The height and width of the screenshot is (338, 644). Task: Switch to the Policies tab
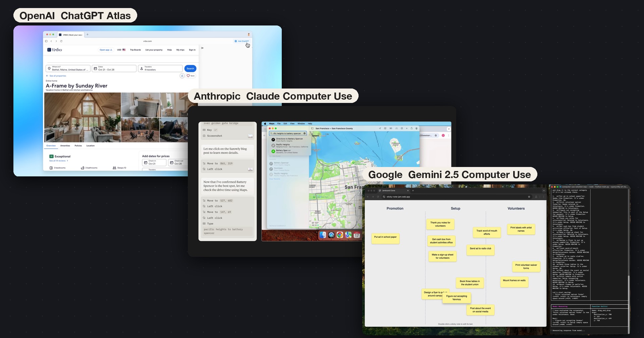[x=78, y=146]
